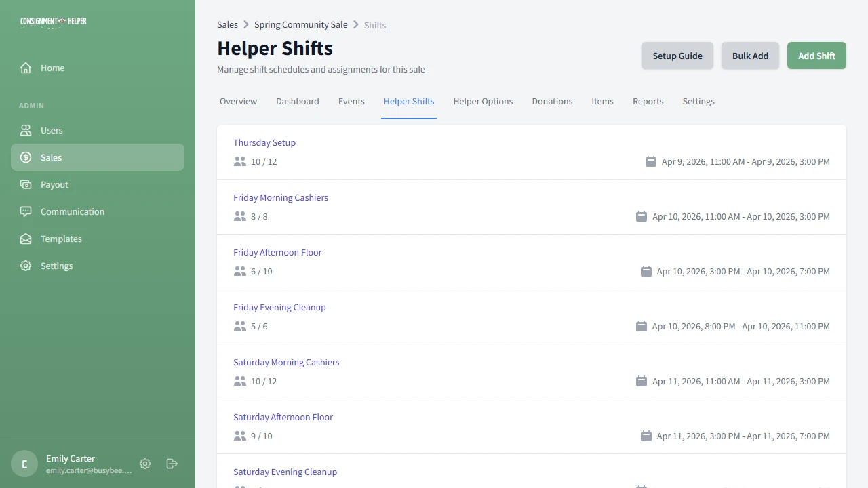Open the Users section from the sidebar
The image size is (868, 488).
[52, 130]
